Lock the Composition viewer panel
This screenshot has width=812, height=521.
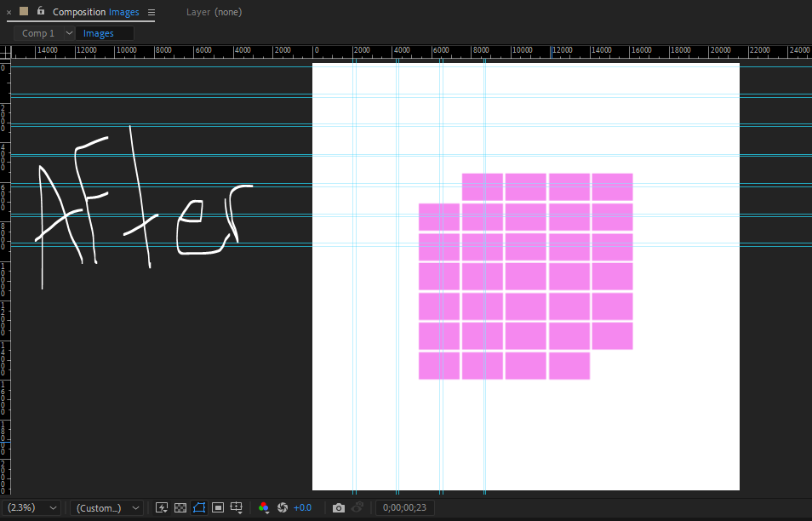pos(40,11)
